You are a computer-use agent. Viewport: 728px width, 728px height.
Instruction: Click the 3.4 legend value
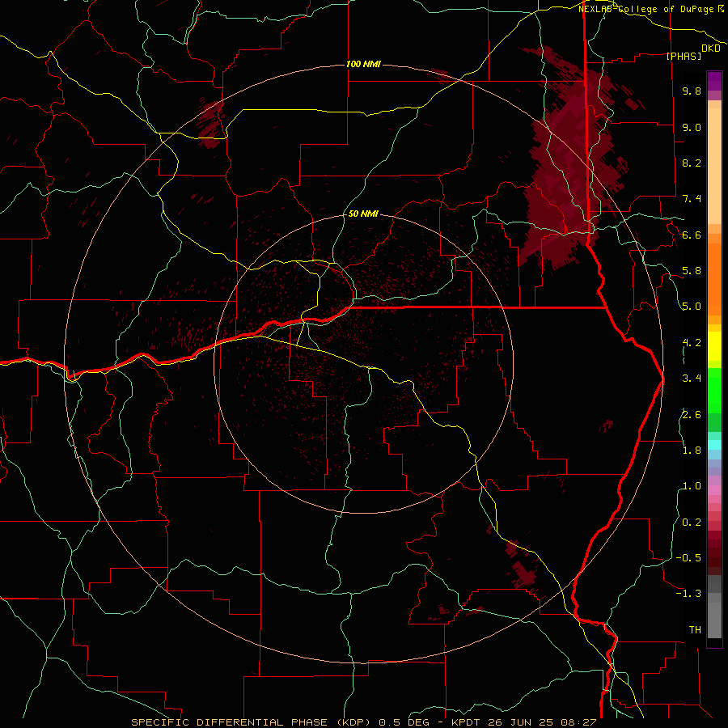click(x=692, y=379)
